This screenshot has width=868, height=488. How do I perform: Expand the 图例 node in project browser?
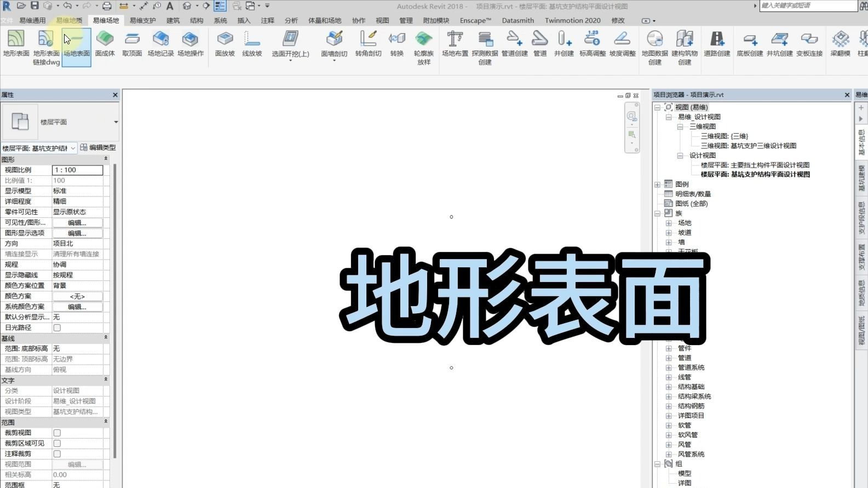pyautogui.click(x=658, y=185)
